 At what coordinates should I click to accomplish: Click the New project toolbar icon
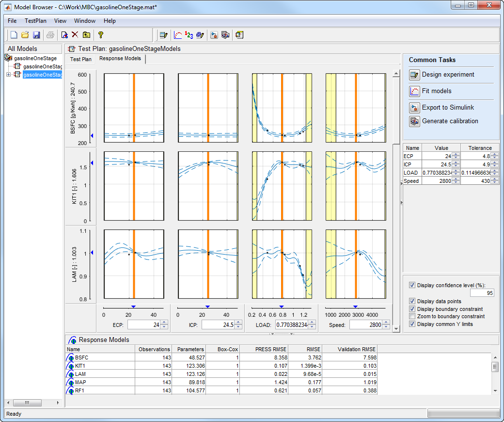(14, 35)
